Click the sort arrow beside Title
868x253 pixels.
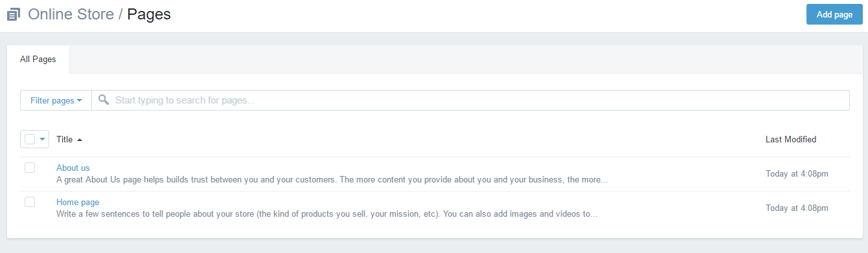point(80,140)
